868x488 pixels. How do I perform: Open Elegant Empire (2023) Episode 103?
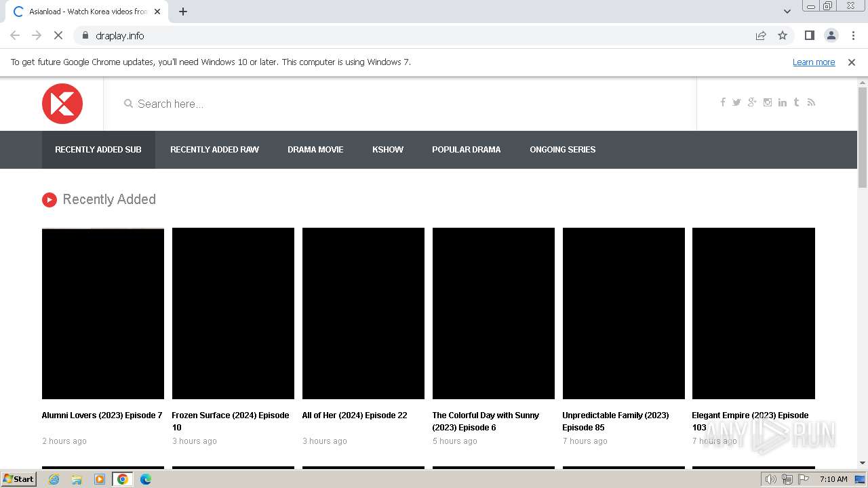[750, 422]
